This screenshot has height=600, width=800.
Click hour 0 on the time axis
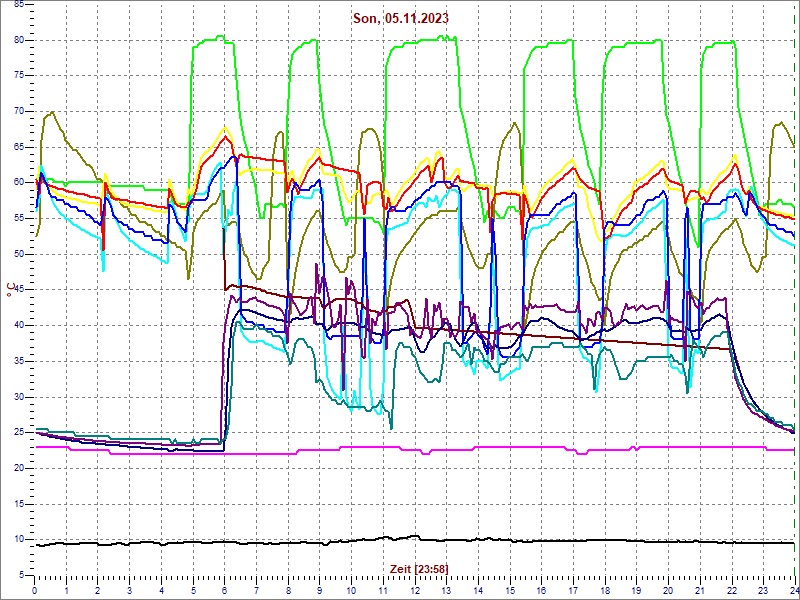click(x=35, y=591)
